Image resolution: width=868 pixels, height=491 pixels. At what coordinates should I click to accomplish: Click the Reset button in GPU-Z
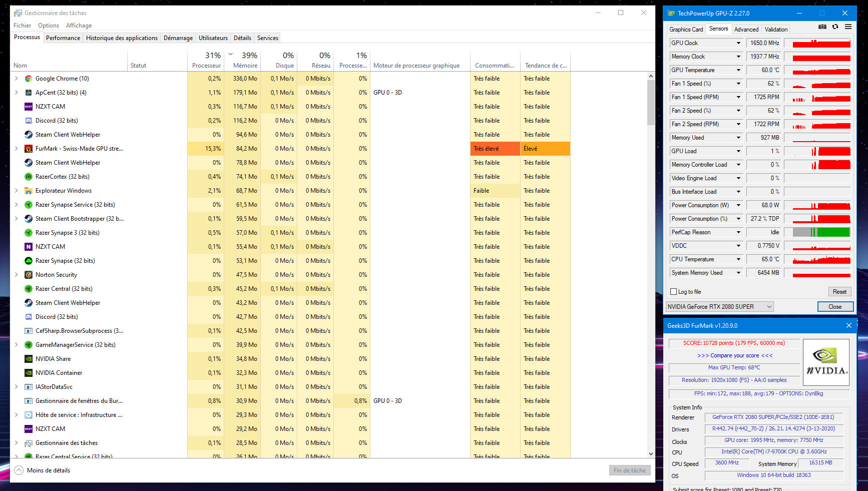point(839,292)
